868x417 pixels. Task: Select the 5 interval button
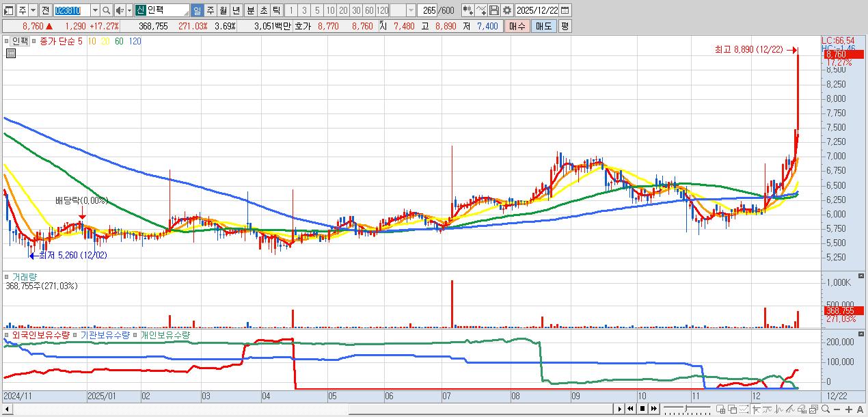tap(317, 10)
